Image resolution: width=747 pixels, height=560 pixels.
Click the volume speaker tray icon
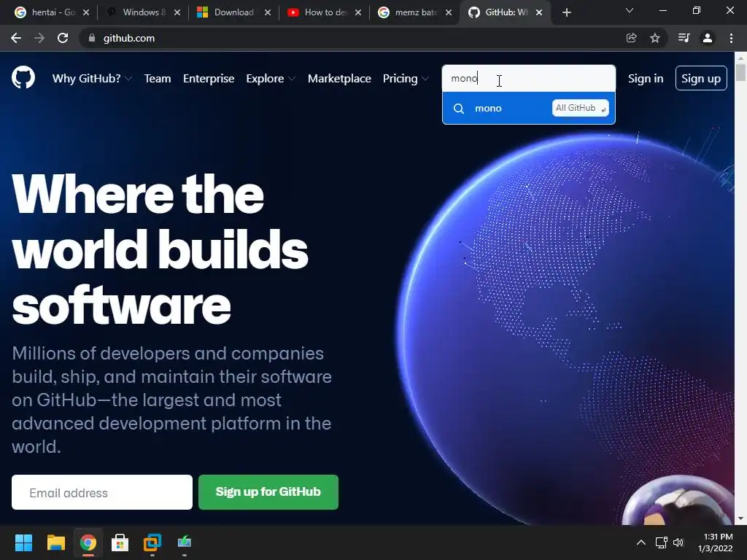pyautogui.click(x=678, y=542)
